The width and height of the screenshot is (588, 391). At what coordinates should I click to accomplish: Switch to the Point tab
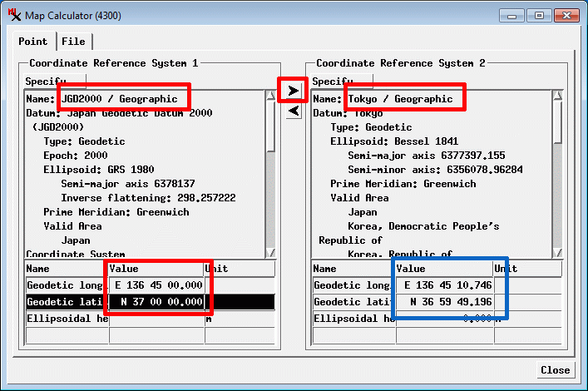(33, 42)
